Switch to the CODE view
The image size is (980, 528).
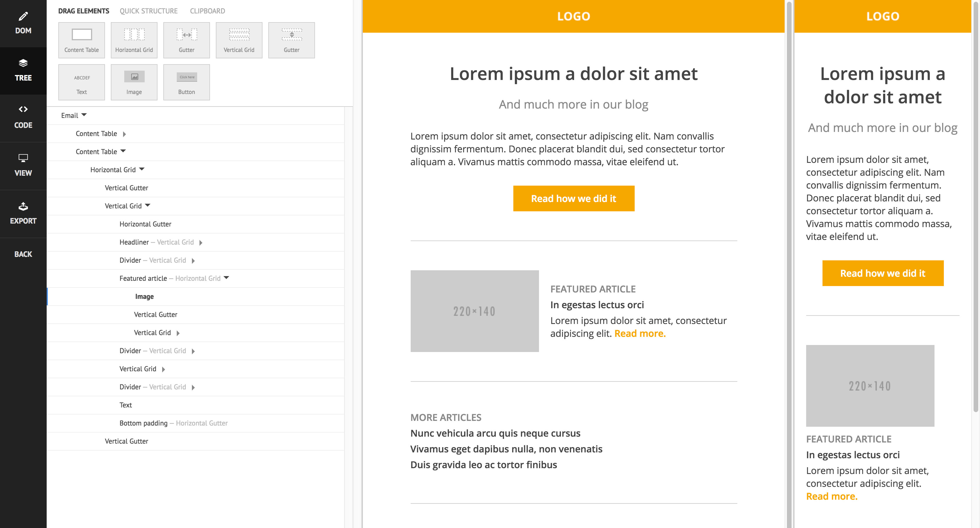23,117
